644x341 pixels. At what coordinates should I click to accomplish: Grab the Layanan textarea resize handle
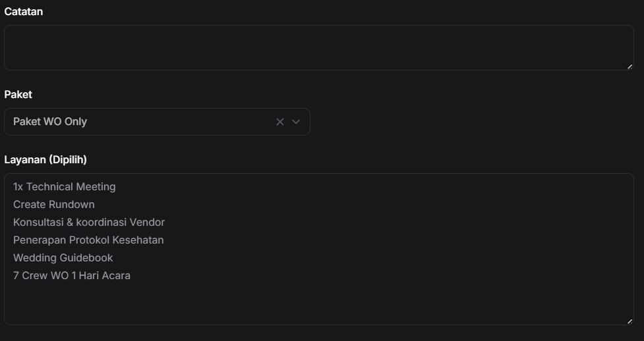[x=629, y=321]
